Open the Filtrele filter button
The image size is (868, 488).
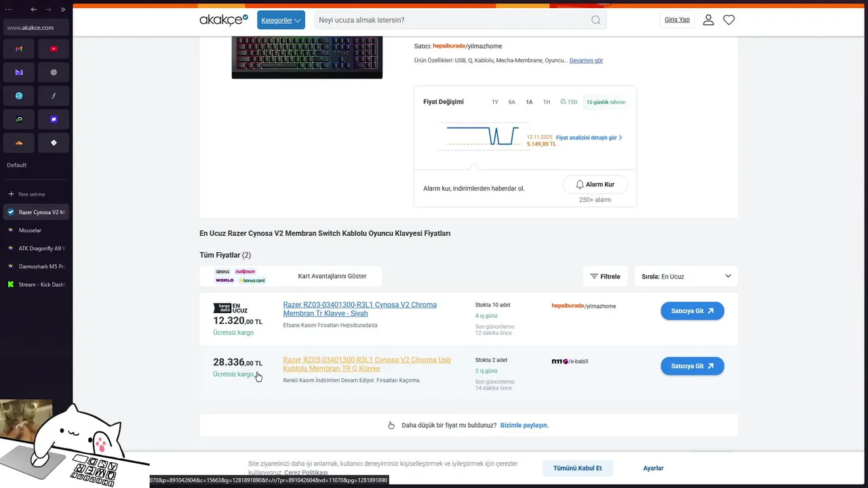click(606, 277)
